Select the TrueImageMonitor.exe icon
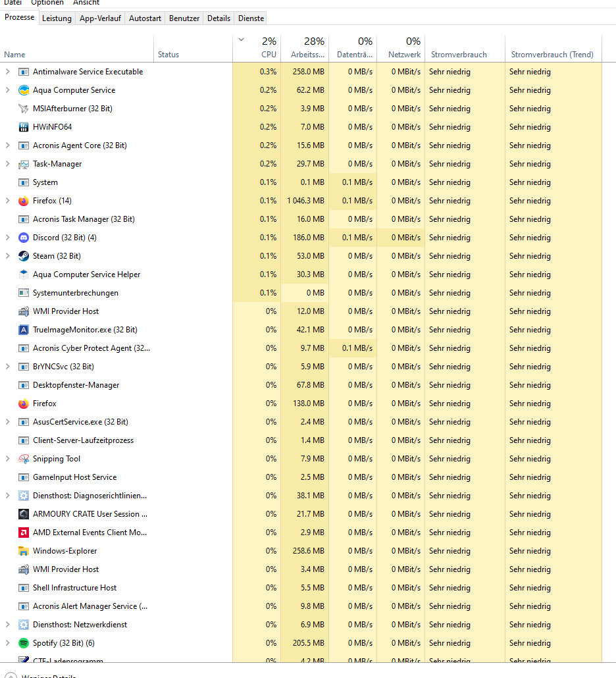The height and width of the screenshot is (678, 616). pos(24,330)
